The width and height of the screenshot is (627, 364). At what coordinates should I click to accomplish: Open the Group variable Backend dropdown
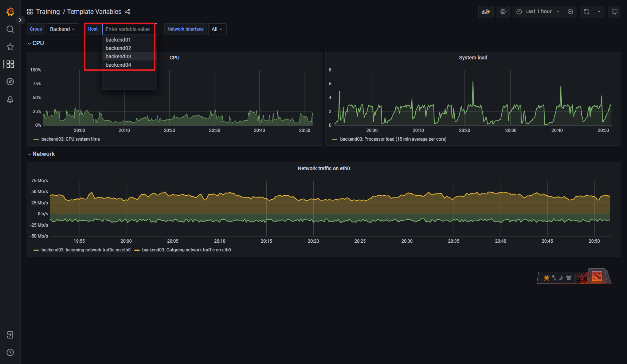click(63, 29)
